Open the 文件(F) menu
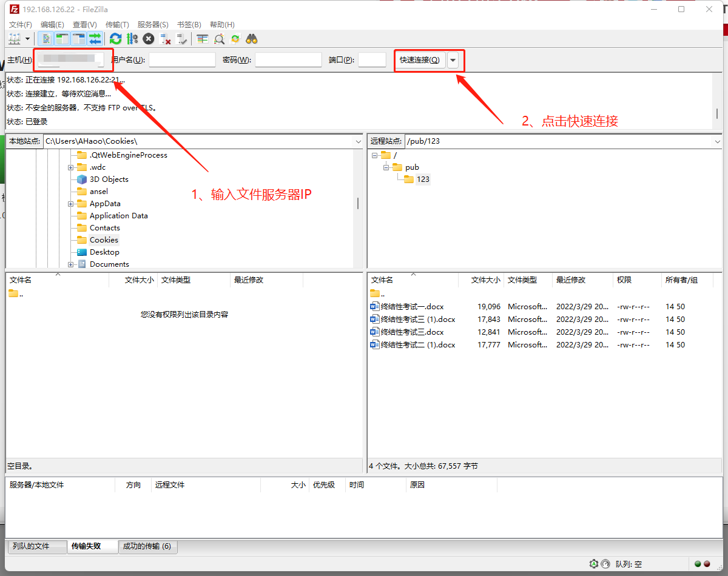 click(20, 24)
